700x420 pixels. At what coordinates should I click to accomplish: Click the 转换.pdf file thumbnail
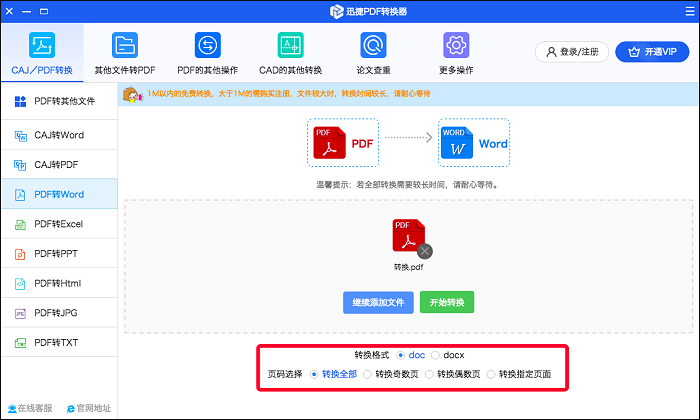[408, 237]
